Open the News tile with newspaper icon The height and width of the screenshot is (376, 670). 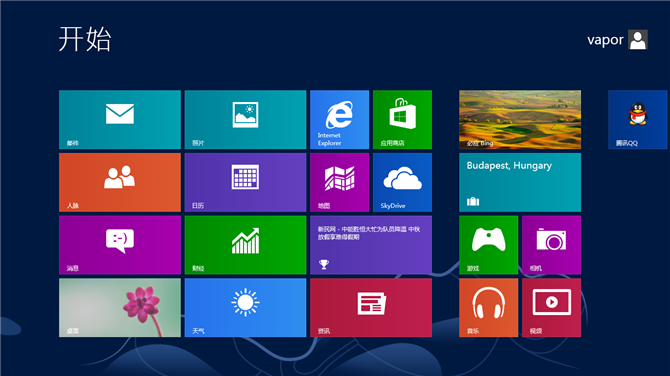(x=371, y=308)
